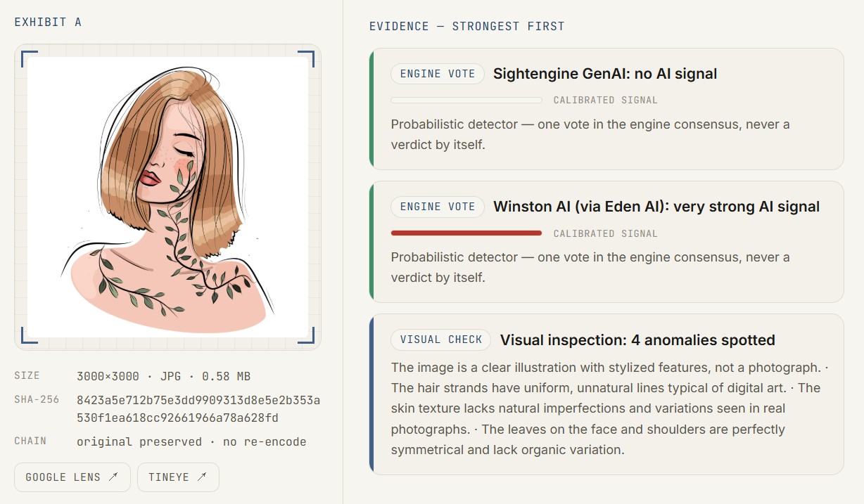864x504 pixels.
Task: Click the 'Winston AI (via Eden AI)' heading
Action: [656, 207]
